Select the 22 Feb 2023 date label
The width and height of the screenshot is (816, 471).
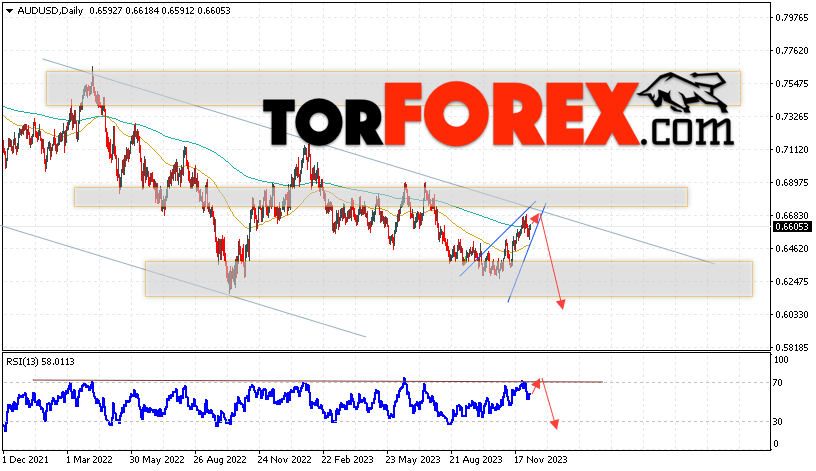tap(347, 460)
